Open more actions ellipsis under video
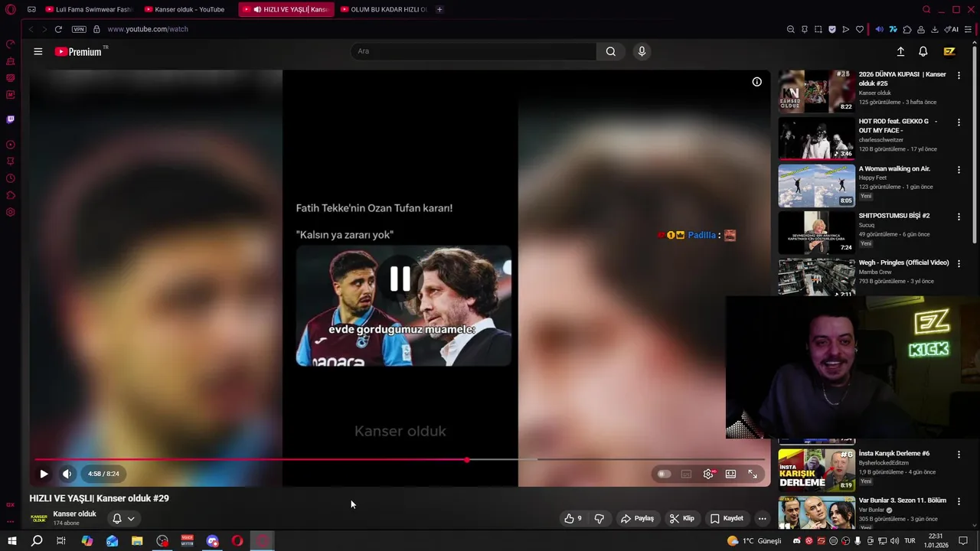This screenshot has width=980, height=551. [x=762, y=518]
